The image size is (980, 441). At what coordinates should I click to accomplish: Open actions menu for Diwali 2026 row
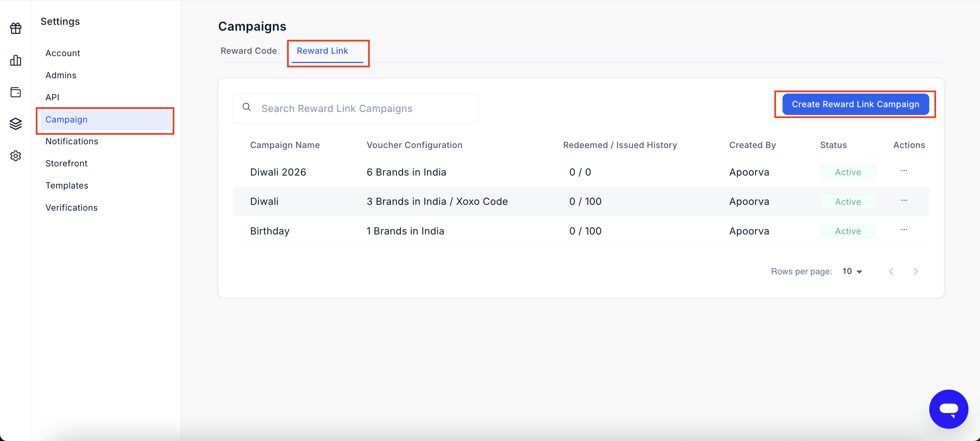tap(904, 171)
